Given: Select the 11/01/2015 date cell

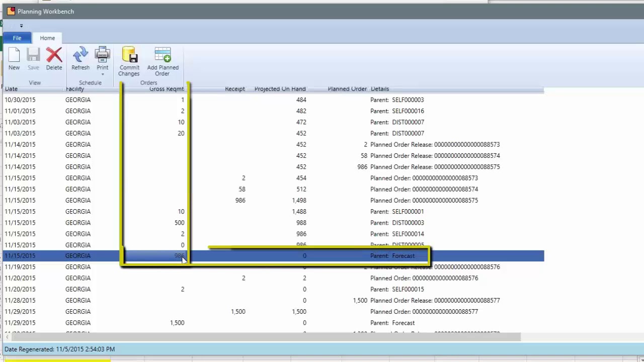Looking at the screenshot, I should [x=20, y=111].
